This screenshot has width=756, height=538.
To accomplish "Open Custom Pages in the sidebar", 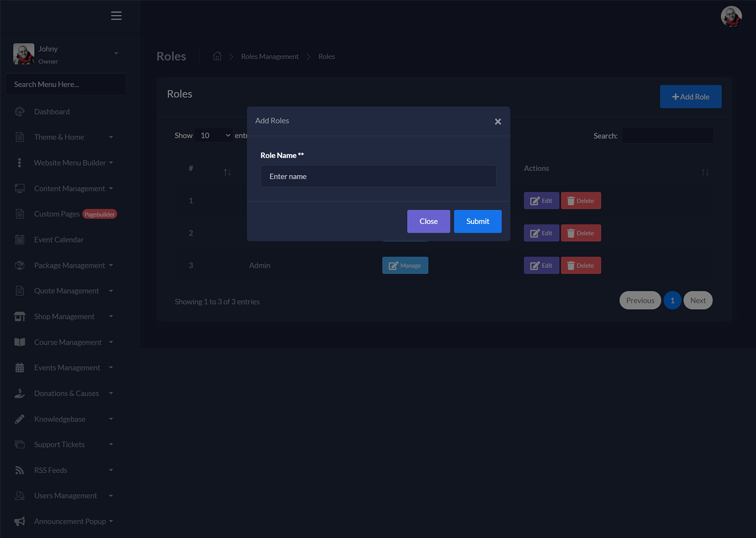I will [57, 214].
